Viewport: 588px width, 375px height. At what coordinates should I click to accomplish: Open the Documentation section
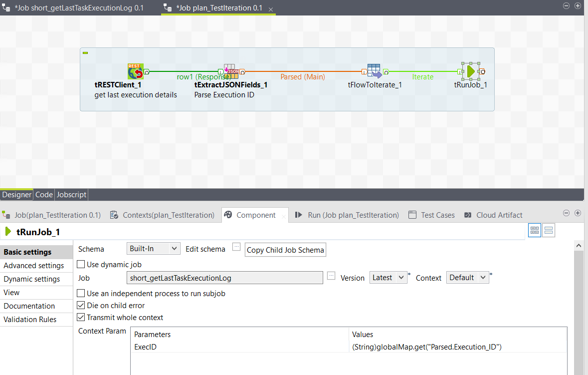[x=36, y=306]
